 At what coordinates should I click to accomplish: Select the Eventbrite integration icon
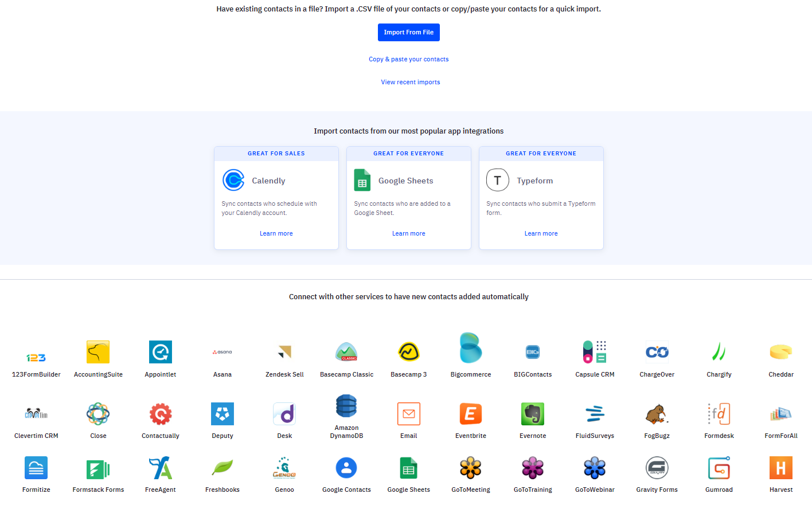(x=471, y=413)
